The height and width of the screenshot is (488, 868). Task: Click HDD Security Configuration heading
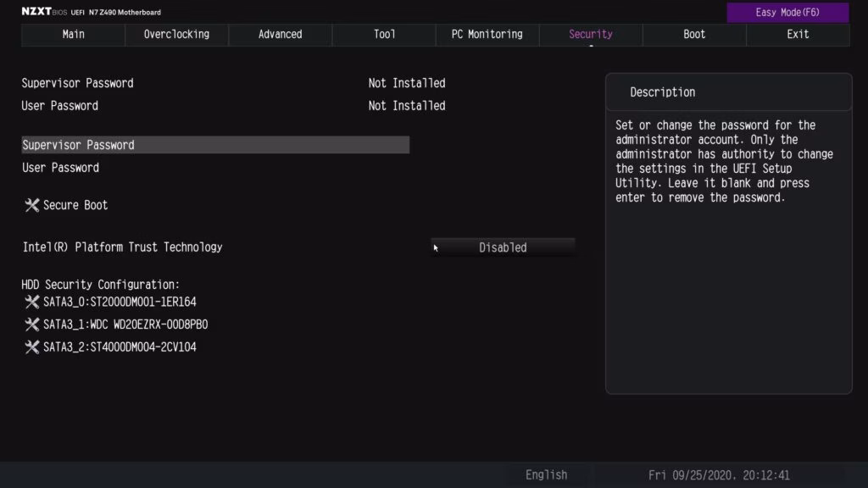[101, 285]
